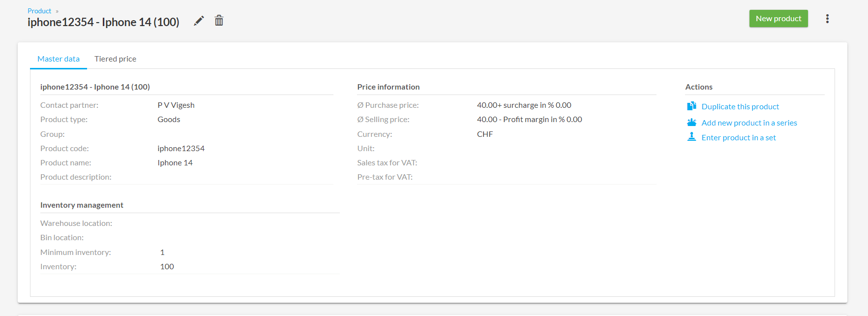Click the page title iphone12354 - Iphone 14 (100)

103,22
